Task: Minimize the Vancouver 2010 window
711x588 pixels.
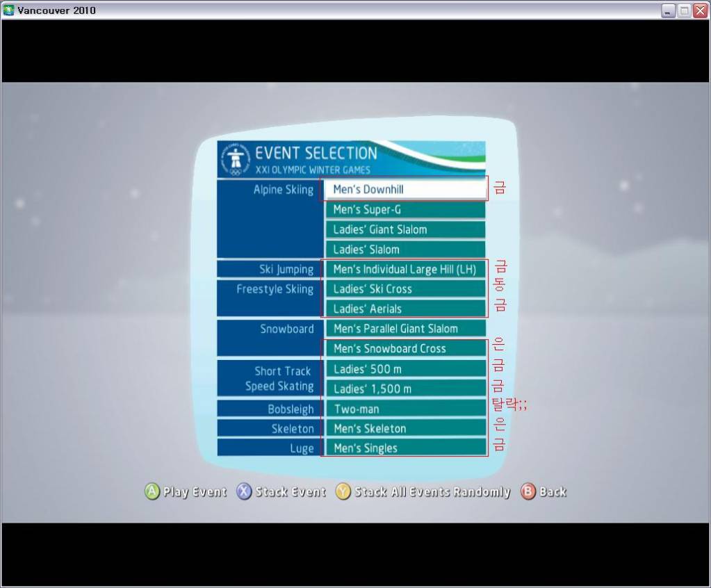Action: 668,10
